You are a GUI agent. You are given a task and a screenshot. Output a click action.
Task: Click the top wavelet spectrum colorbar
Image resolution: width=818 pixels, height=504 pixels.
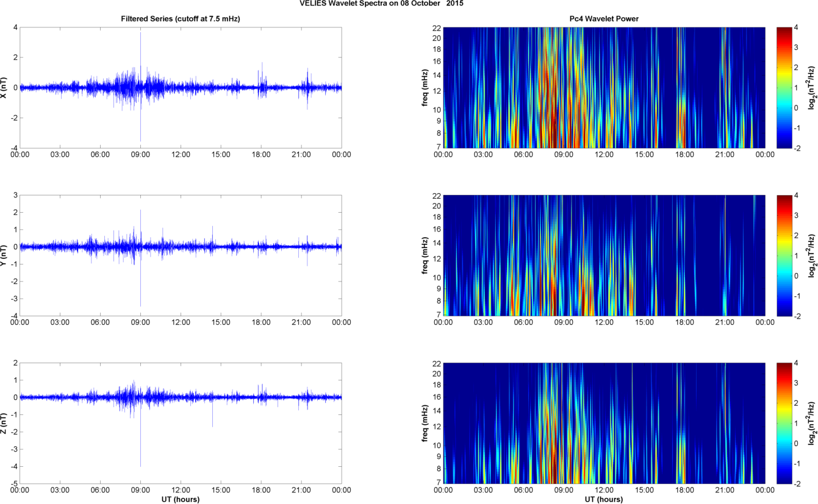784,87
